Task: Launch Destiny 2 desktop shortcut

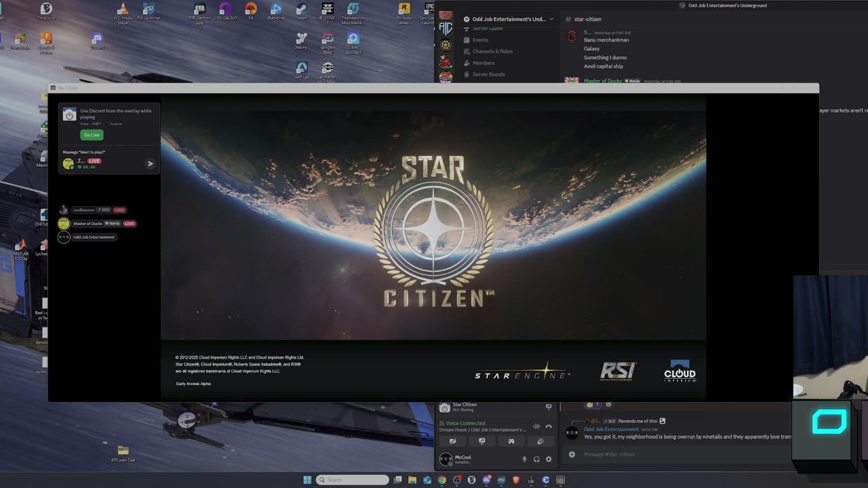Action: point(302,41)
